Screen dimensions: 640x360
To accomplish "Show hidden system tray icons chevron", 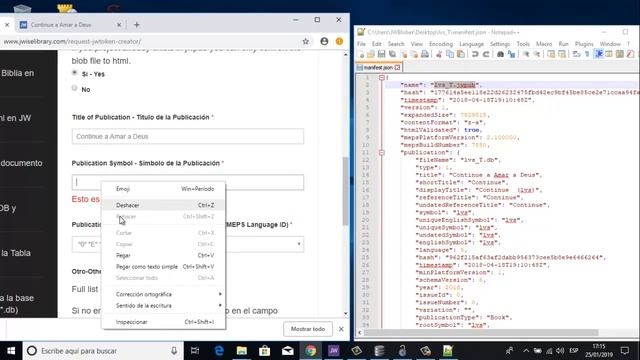I will (x=526, y=351).
